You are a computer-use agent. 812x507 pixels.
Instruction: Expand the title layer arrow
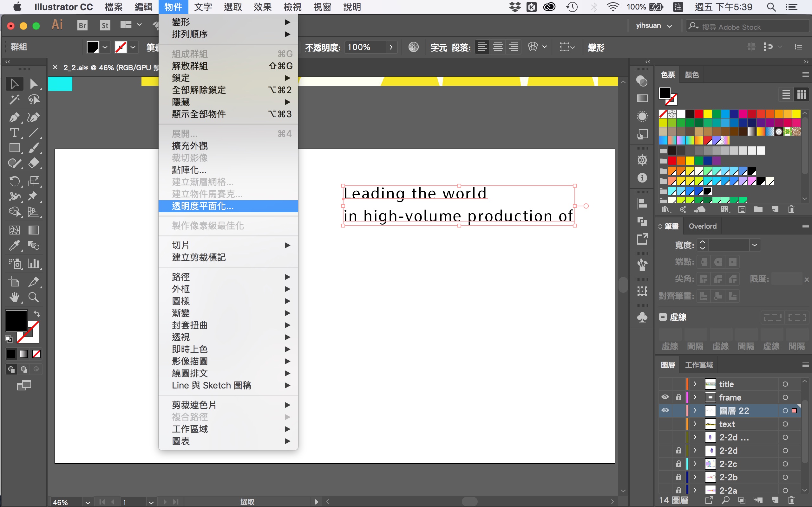point(695,384)
